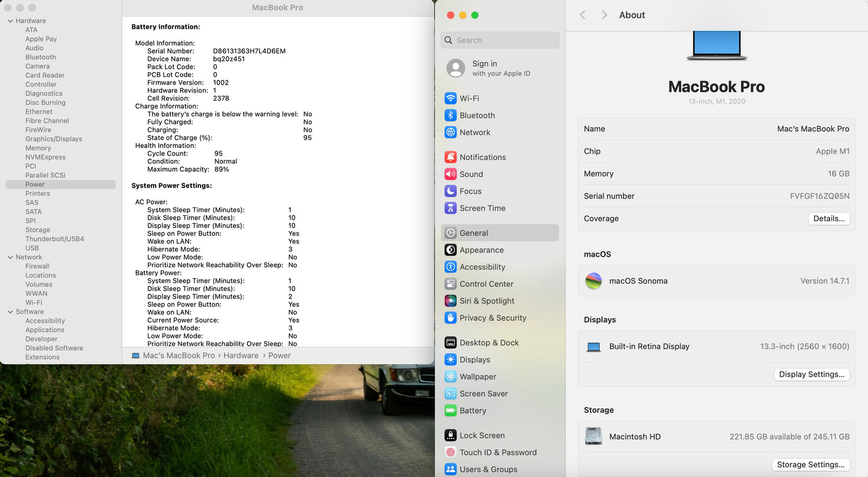Go back using the back chevron
Viewport: 868px width, 477px height.
click(x=582, y=15)
